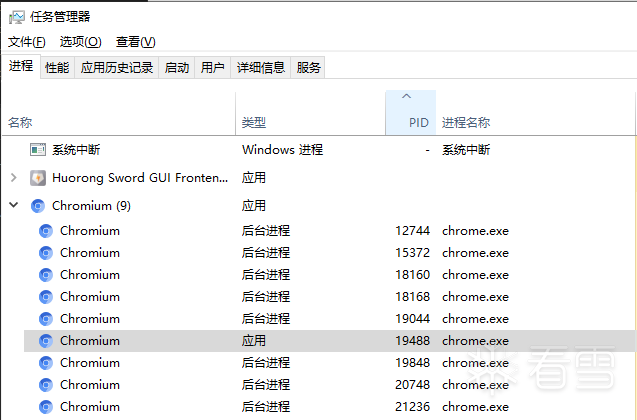The width and height of the screenshot is (637, 420).
Task: Click Chromium icon for PID 21236
Action: pyautogui.click(x=46, y=407)
